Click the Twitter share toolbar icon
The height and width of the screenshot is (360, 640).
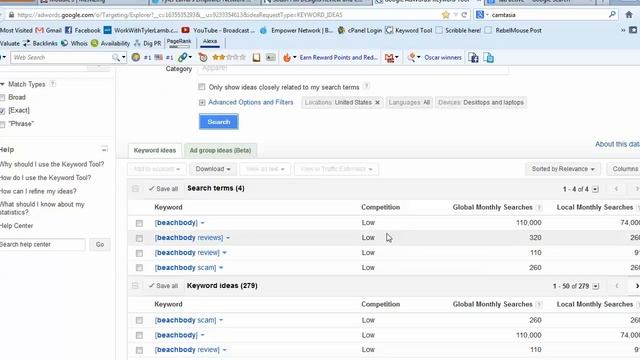(x=489, y=58)
